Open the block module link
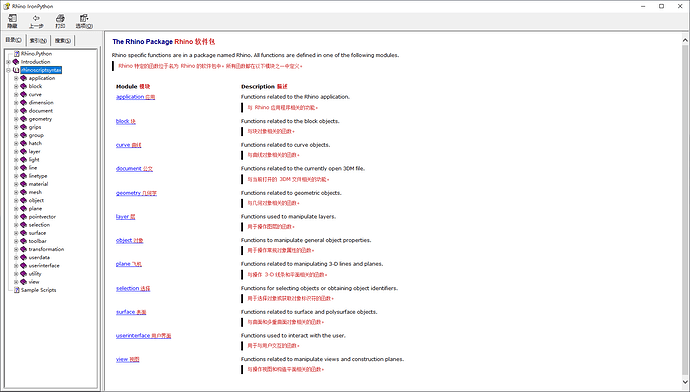The image size is (690, 392). coord(125,121)
